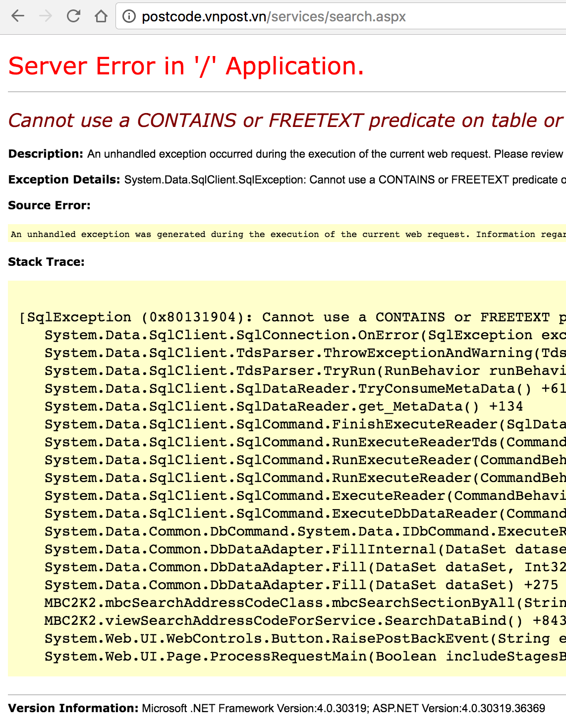Viewport: 566px width, 728px height.
Task: Go to the browser home page
Action: pyautogui.click(x=101, y=16)
